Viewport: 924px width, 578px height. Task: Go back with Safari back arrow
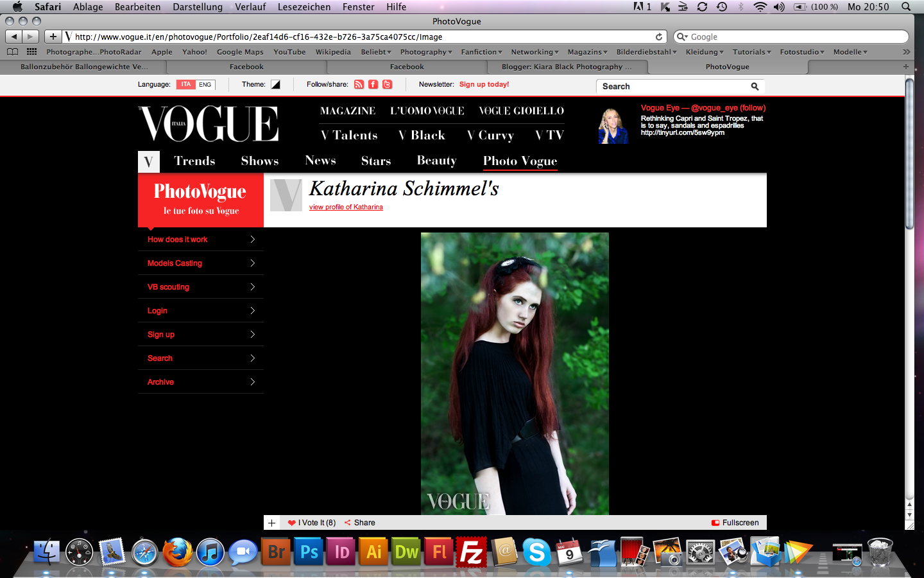click(14, 37)
